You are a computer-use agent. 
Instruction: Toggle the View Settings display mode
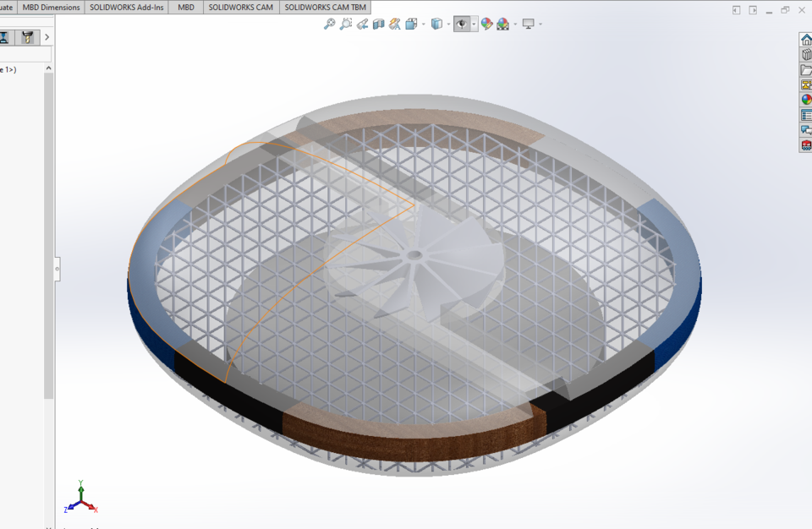click(529, 25)
